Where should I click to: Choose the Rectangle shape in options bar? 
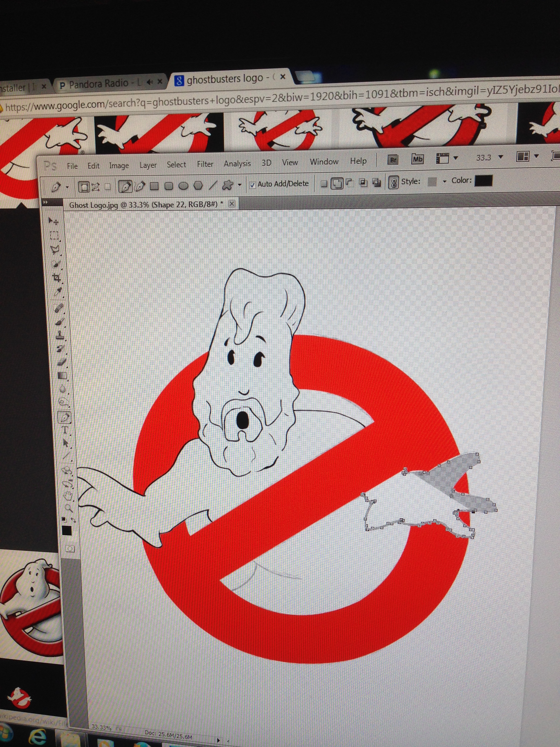pyautogui.click(x=154, y=187)
